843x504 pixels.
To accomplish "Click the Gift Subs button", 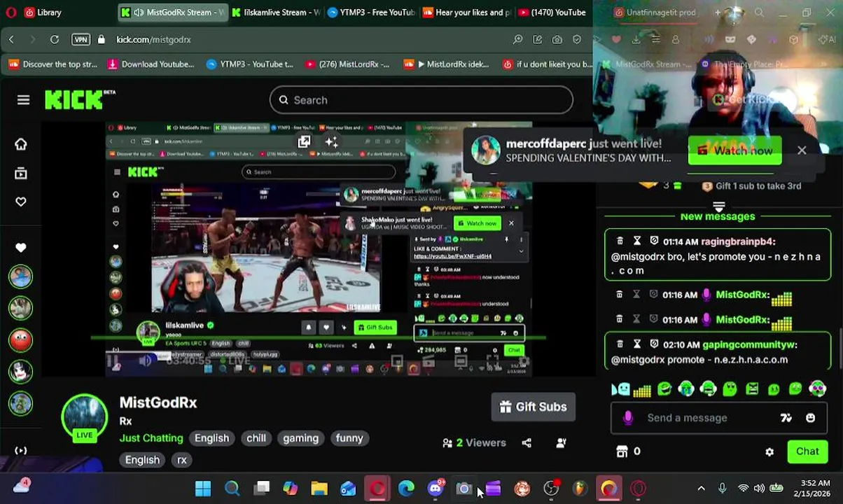I will pyautogui.click(x=534, y=407).
